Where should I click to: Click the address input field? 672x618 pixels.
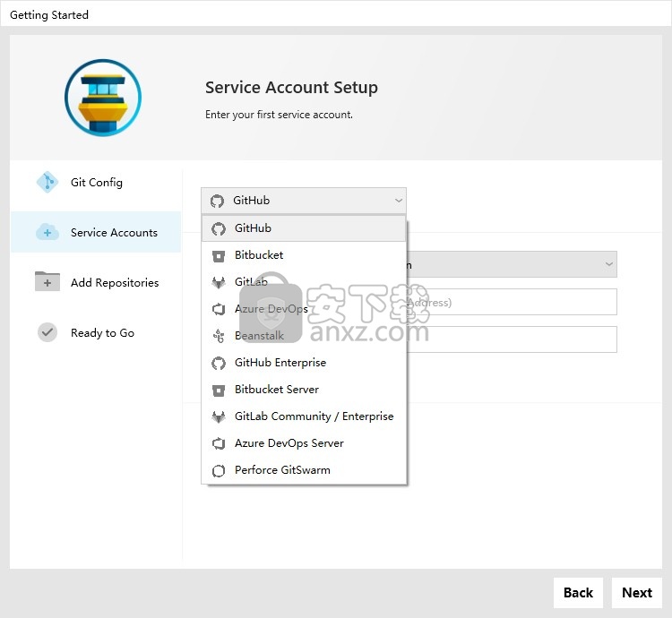click(512, 303)
